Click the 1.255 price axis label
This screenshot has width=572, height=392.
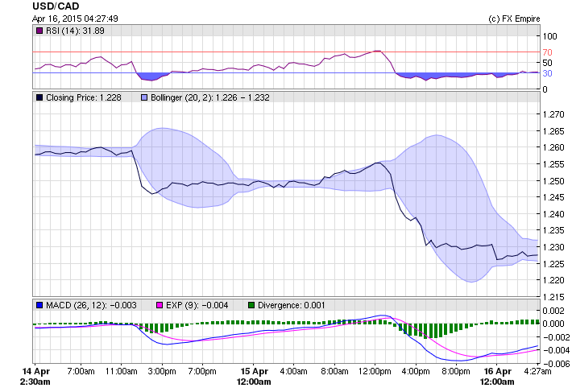[553, 164]
